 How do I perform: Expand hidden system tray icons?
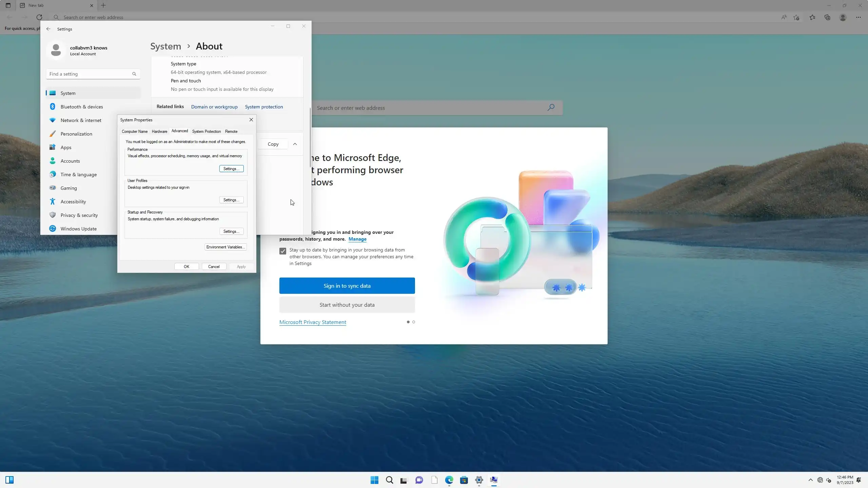pos(810,480)
